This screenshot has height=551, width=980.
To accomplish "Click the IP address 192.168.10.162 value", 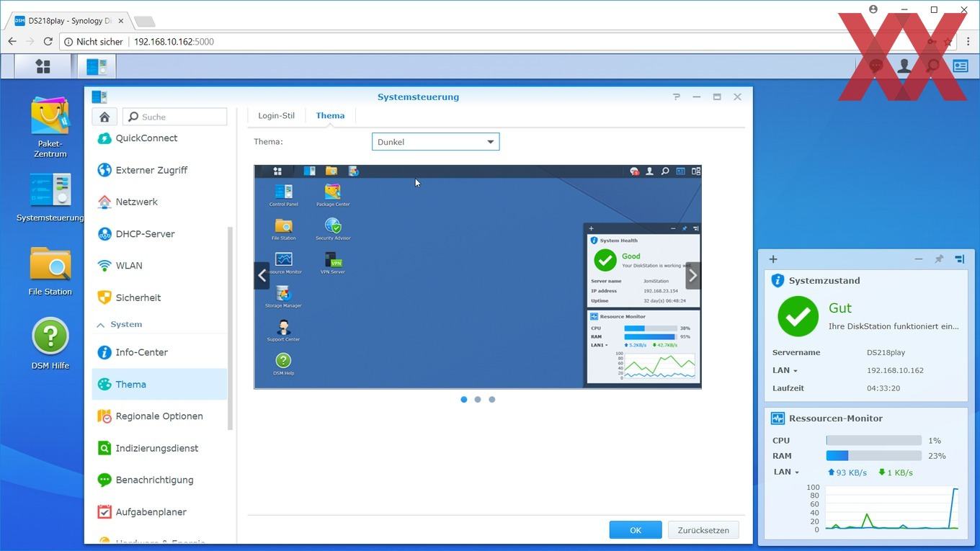I will point(895,370).
